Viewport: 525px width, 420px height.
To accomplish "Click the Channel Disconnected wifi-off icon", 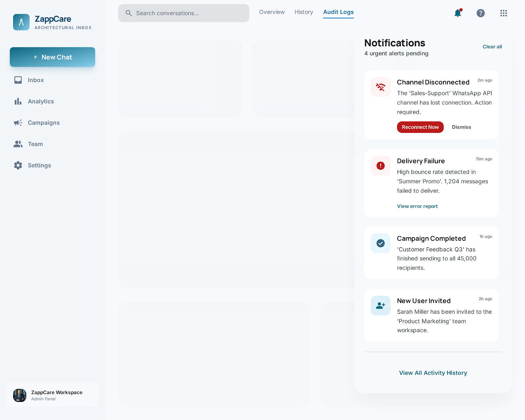I will tap(381, 87).
